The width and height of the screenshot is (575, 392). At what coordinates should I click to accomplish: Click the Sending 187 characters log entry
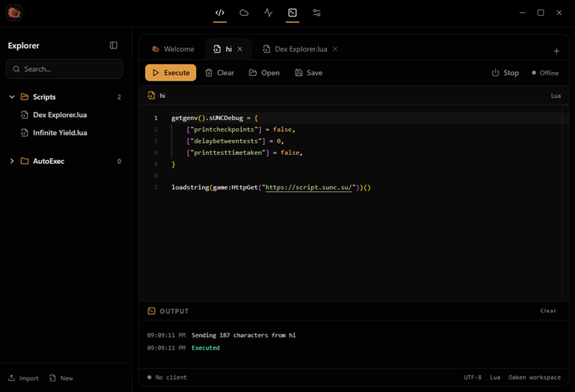click(244, 335)
